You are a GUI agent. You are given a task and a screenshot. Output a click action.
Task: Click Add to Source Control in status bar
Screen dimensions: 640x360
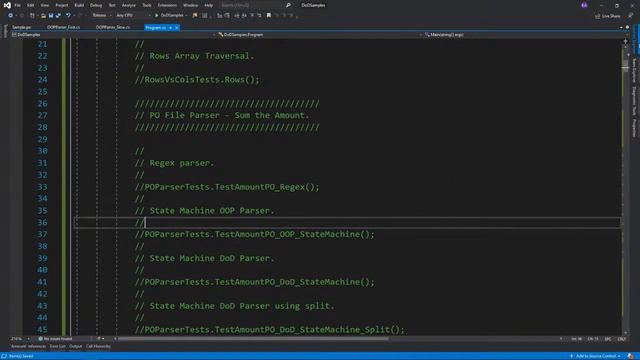595,356
